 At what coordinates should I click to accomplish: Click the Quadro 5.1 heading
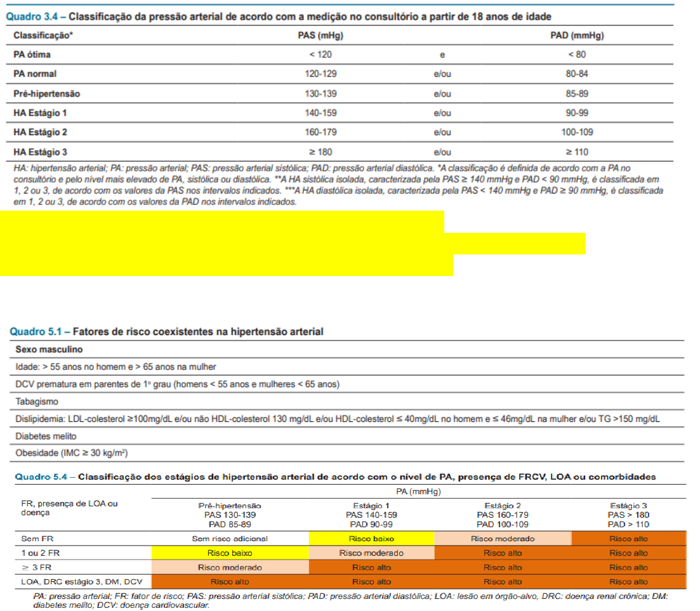166,331
